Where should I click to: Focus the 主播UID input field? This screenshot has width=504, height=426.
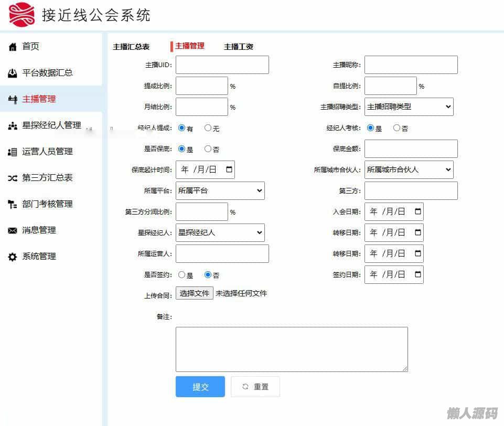point(222,65)
